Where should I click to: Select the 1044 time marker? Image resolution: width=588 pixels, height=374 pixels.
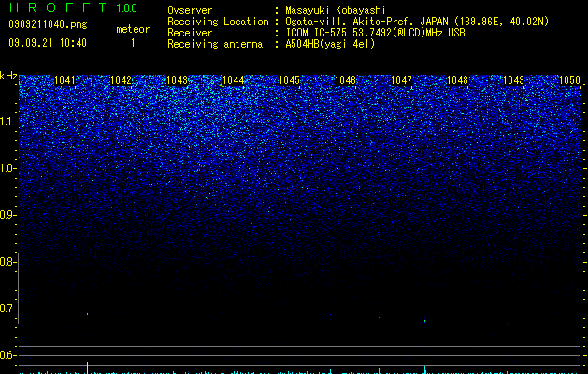point(234,80)
